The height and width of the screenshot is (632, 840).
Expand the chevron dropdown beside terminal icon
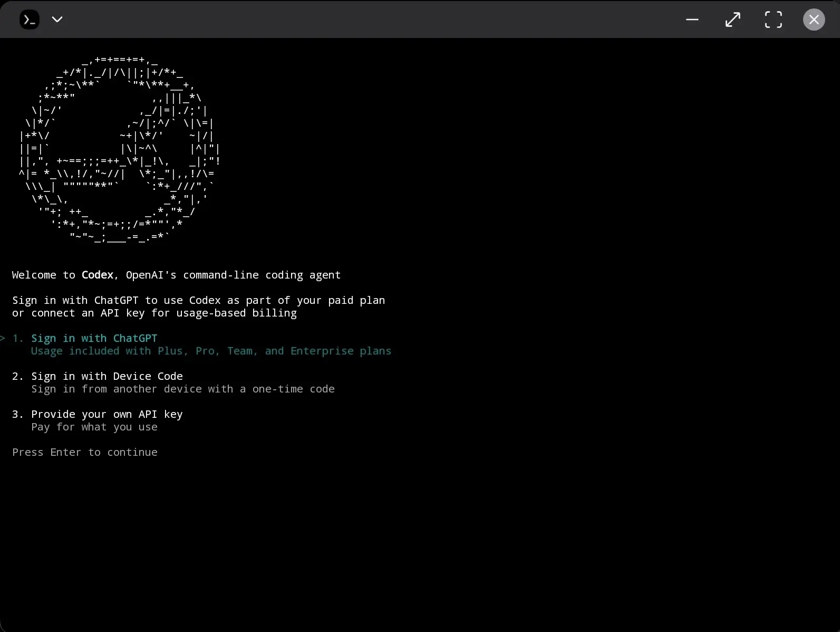tap(57, 20)
